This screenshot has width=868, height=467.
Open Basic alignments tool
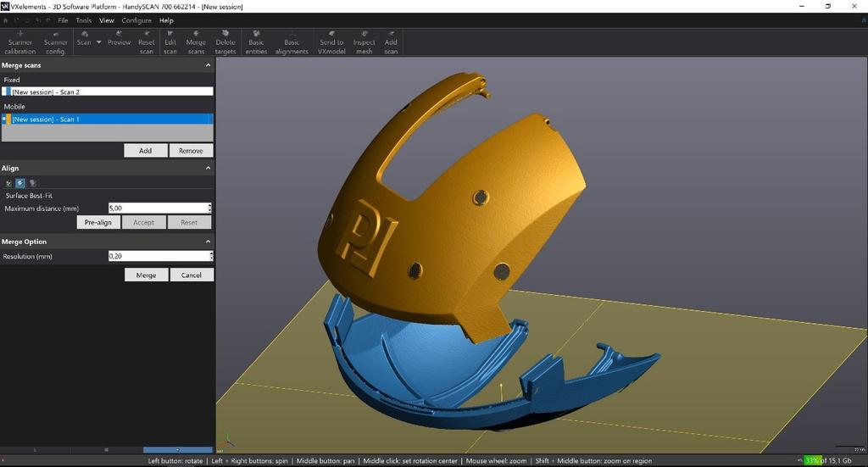pyautogui.click(x=292, y=42)
